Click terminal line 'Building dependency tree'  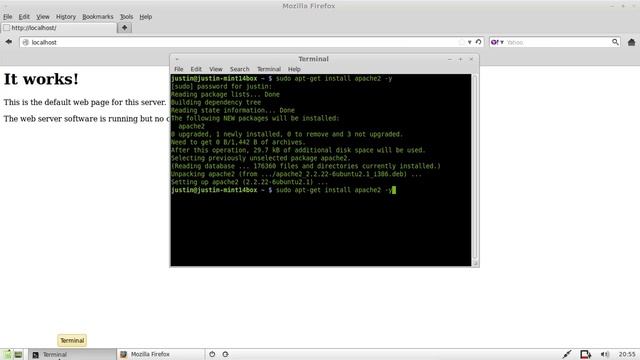[216, 102]
